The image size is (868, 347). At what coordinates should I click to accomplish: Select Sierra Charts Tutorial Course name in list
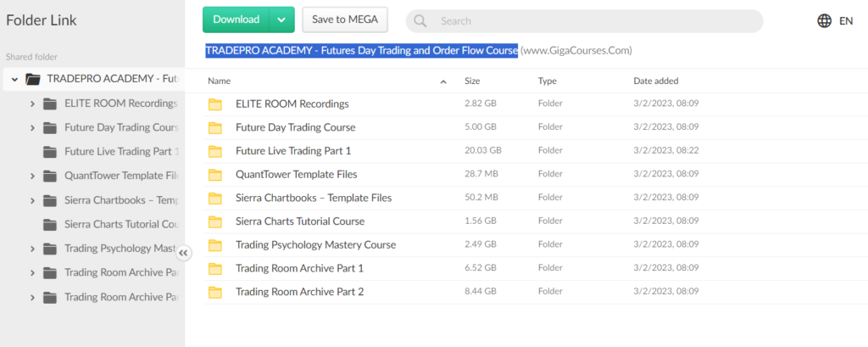tap(300, 221)
